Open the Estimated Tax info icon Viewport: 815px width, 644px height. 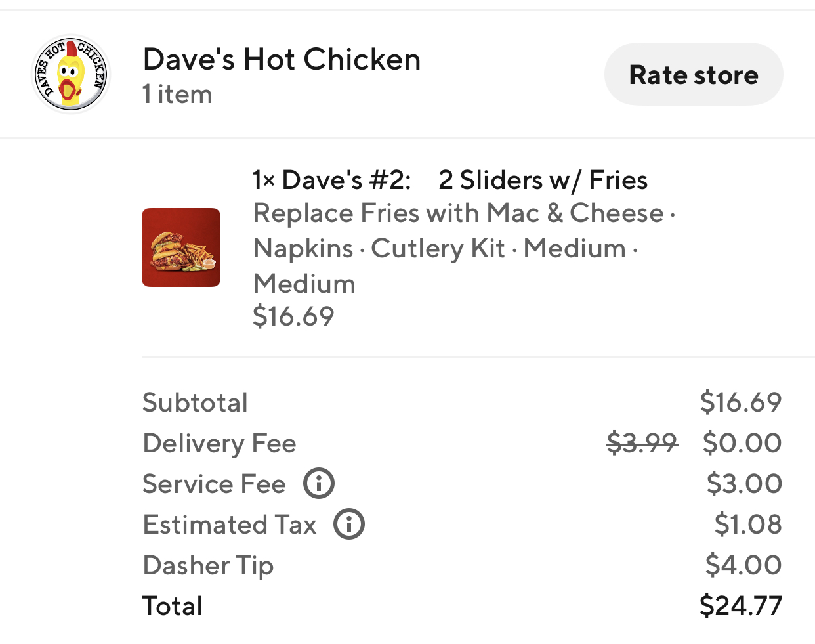click(x=349, y=525)
